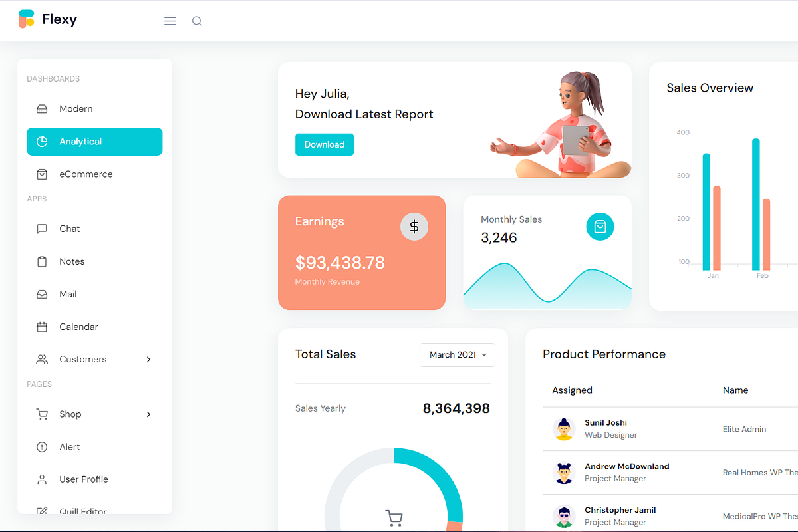The height and width of the screenshot is (532, 798).
Task: Click the Name column header
Action: [735, 390]
